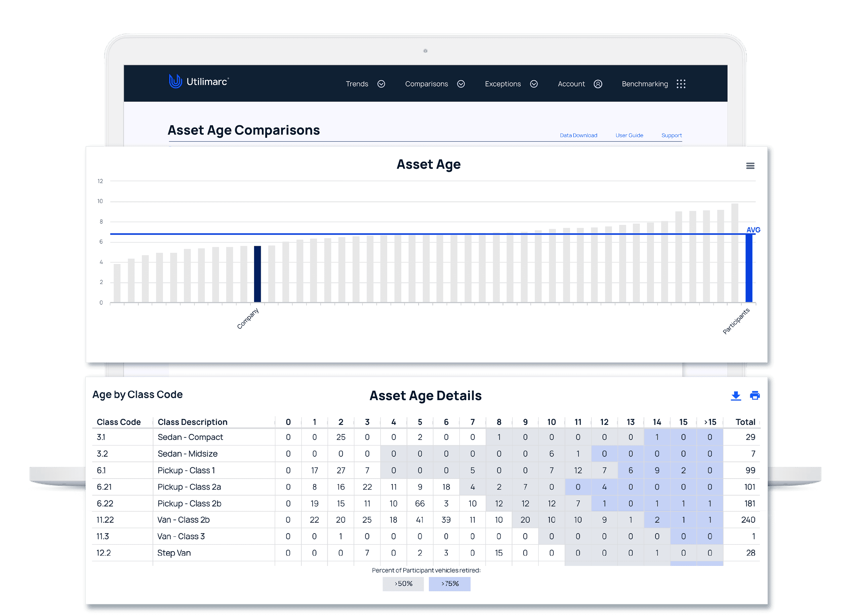Expand the Trends dropdown chevron

pos(381,84)
